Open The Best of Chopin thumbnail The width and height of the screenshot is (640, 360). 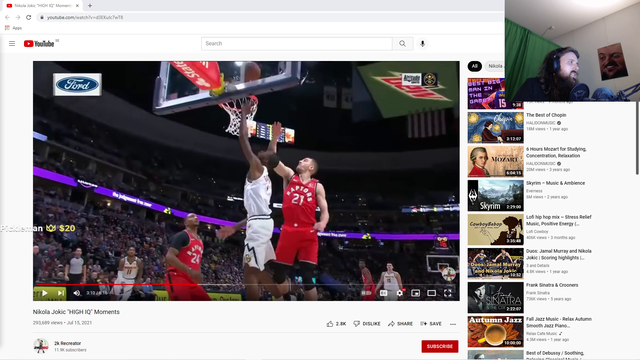click(x=496, y=127)
